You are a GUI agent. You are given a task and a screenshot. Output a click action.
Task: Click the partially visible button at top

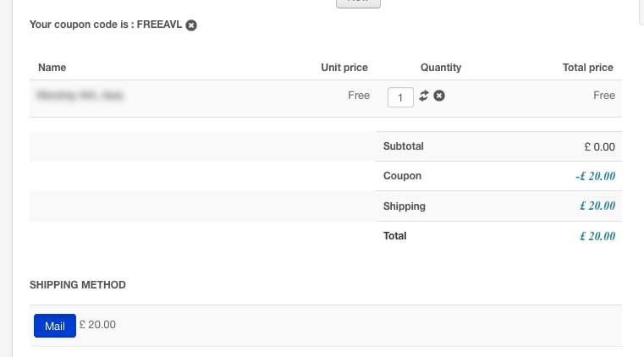(358, 3)
